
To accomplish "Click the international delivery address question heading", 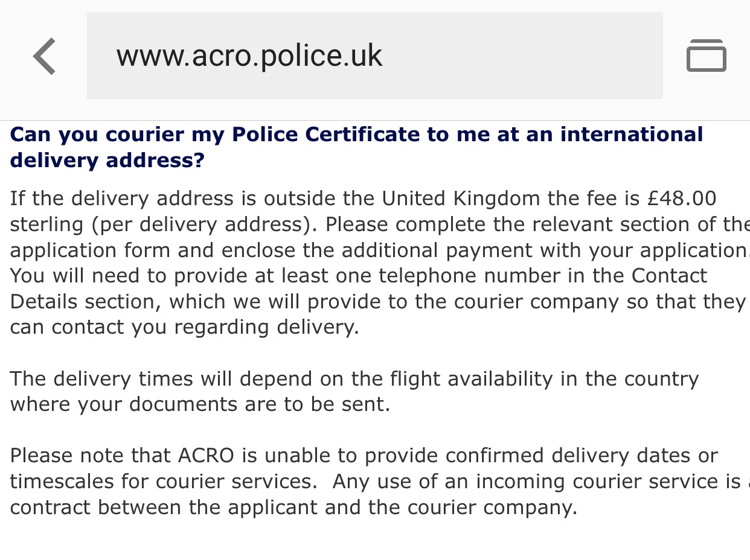I will tap(356, 147).
